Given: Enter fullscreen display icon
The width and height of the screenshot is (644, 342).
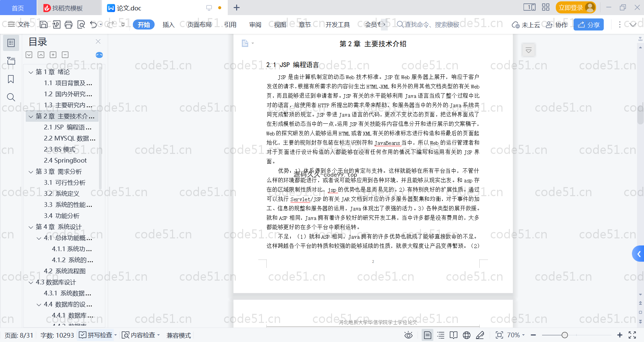Looking at the screenshot, I should pos(632,335).
